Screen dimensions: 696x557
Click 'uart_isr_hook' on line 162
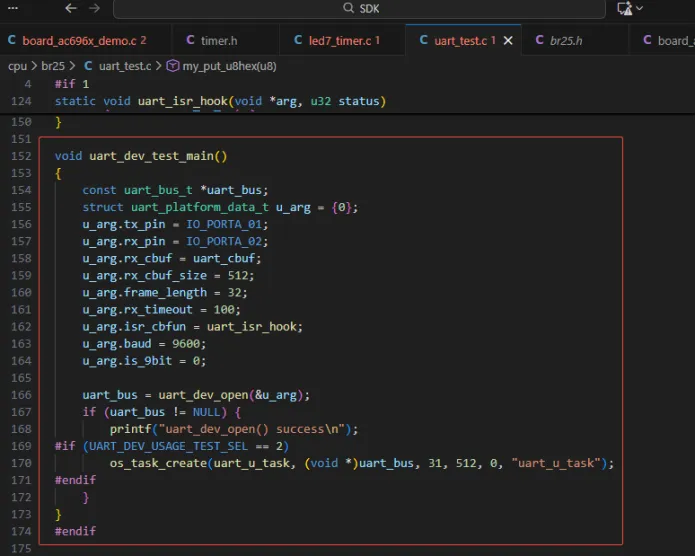point(251,327)
